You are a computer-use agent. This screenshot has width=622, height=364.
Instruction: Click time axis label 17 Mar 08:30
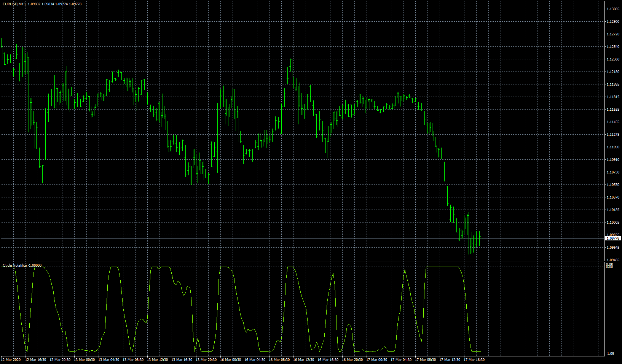point(426,360)
